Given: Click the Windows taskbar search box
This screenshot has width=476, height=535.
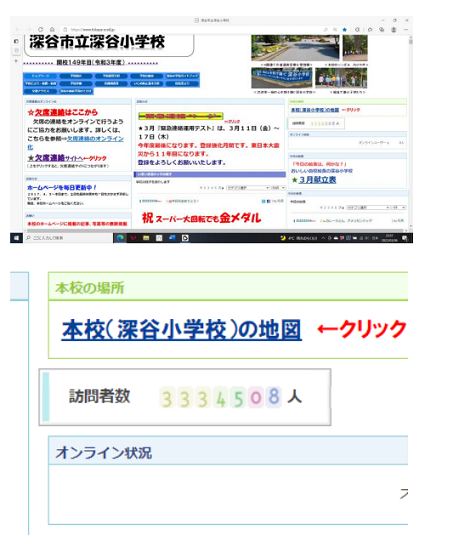Looking at the screenshot, I should coord(68,238).
